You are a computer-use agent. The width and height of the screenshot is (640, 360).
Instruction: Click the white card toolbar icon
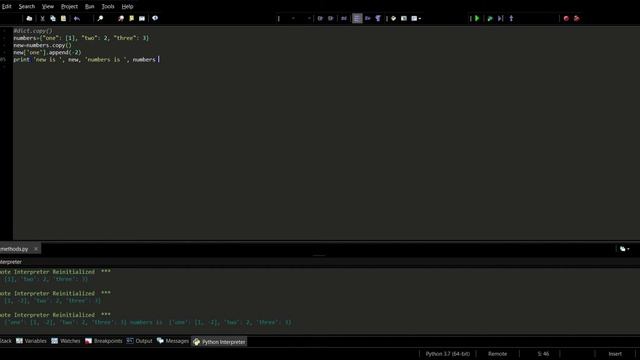[142, 18]
